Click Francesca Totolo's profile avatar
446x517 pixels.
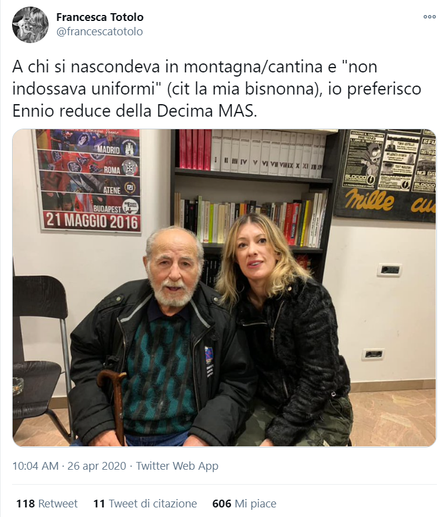pyautogui.click(x=30, y=25)
